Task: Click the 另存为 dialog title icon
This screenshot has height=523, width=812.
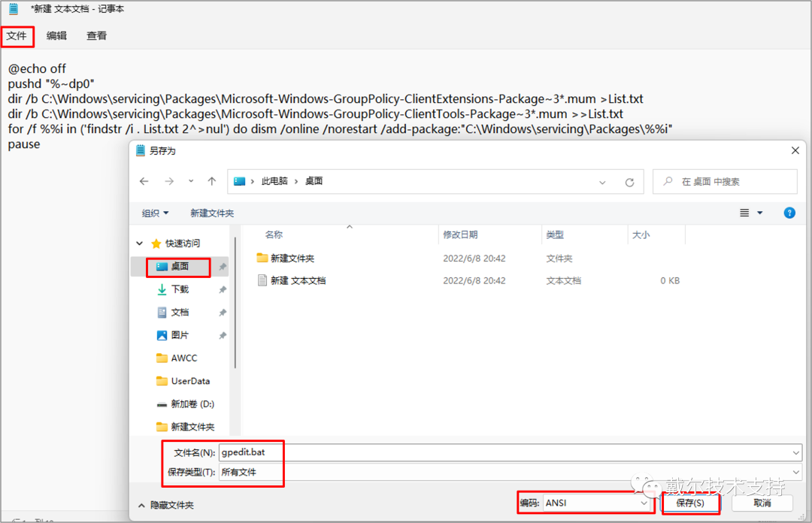Action: coord(141,150)
